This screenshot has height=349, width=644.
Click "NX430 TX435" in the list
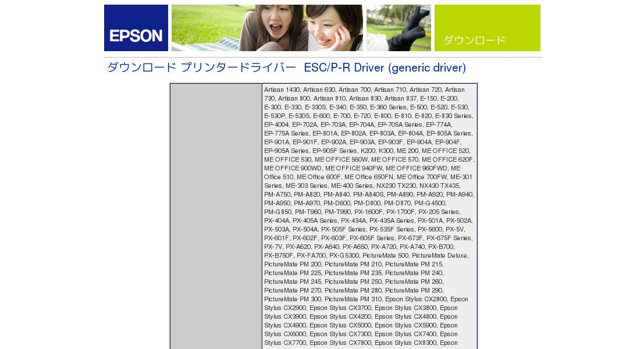[x=440, y=186]
